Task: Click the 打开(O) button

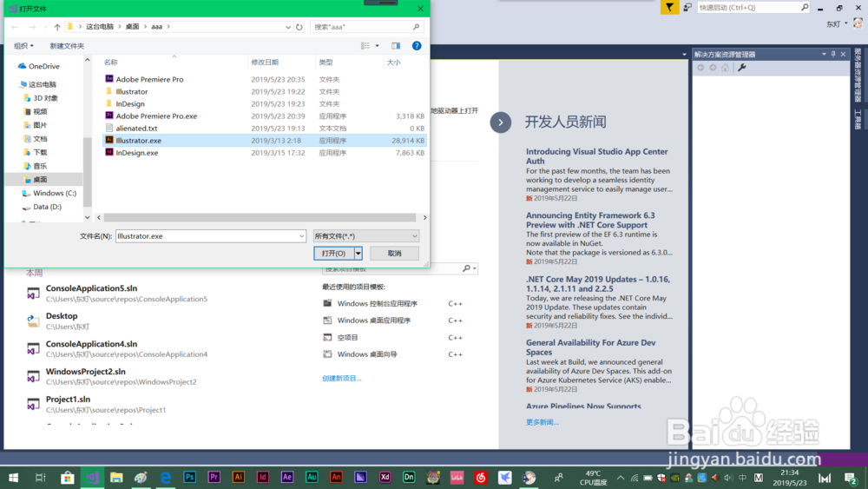Action: click(x=334, y=253)
